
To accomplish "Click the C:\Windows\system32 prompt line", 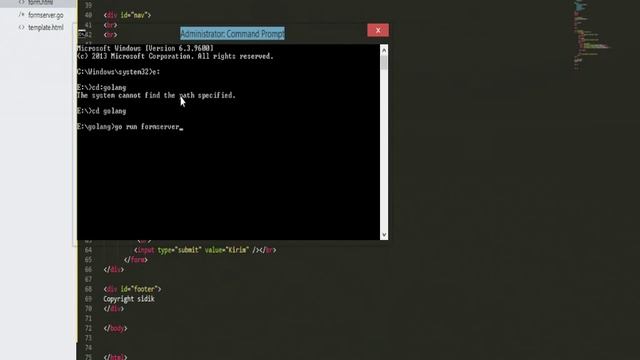I will click(x=118, y=72).
